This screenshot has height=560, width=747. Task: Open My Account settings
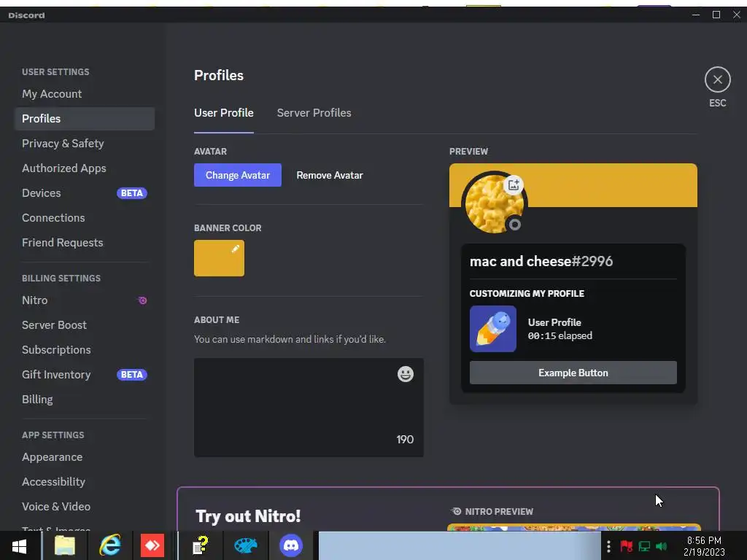(x=85, y=94)
